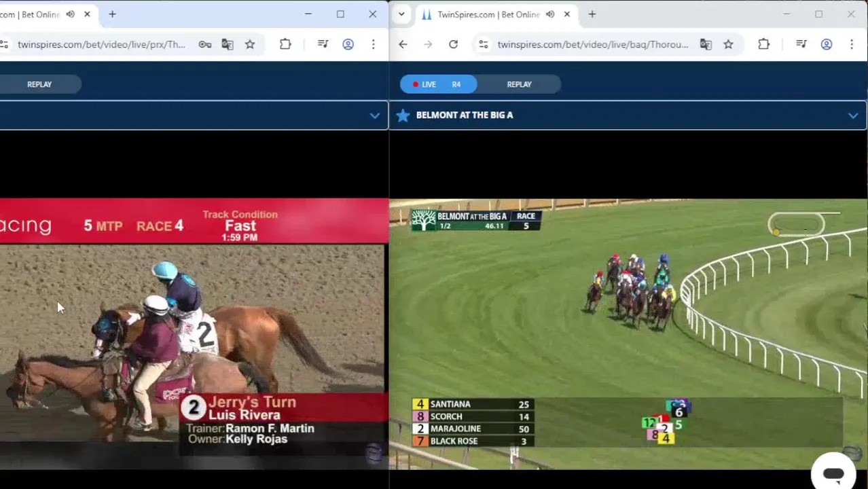The height and width of the screenshot is (489, 868).
Task: Open Chrome menu in left window
Action: point(373,45)
